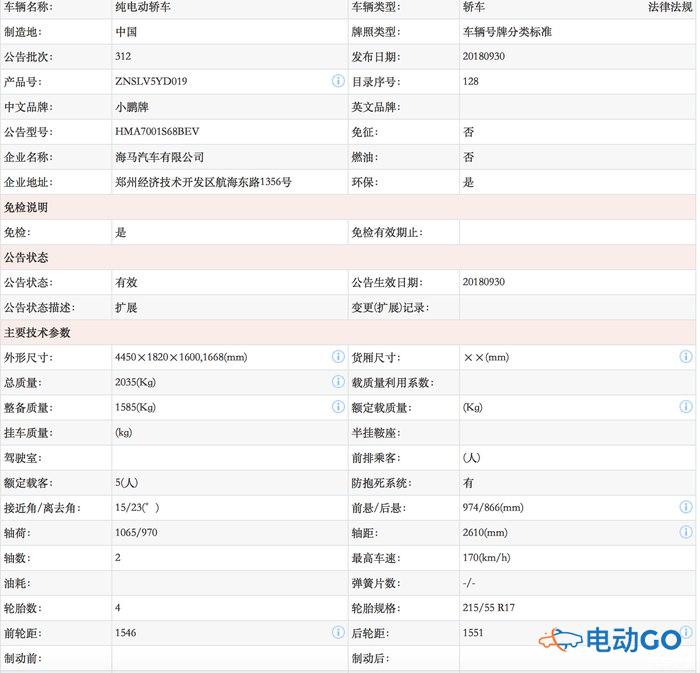Click rated passengers value 5(人)
Viewport: 700px width, 673px height.
click(x=126, y=482)
